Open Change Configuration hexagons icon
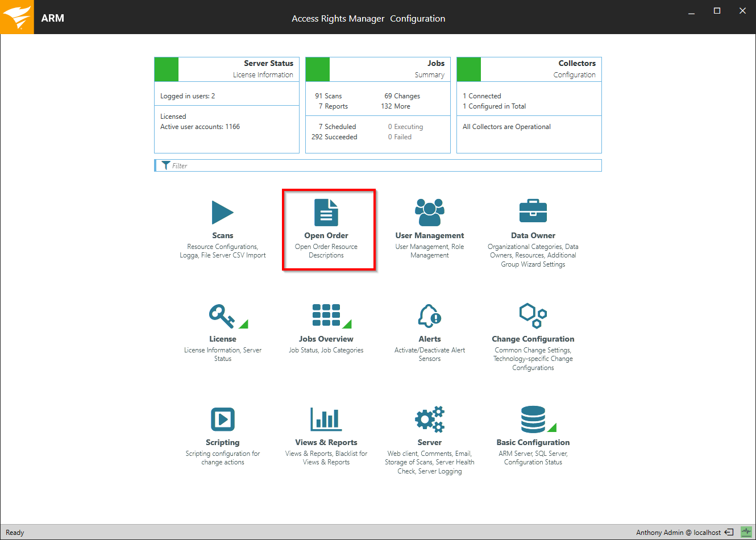 (x=533, y=315)
